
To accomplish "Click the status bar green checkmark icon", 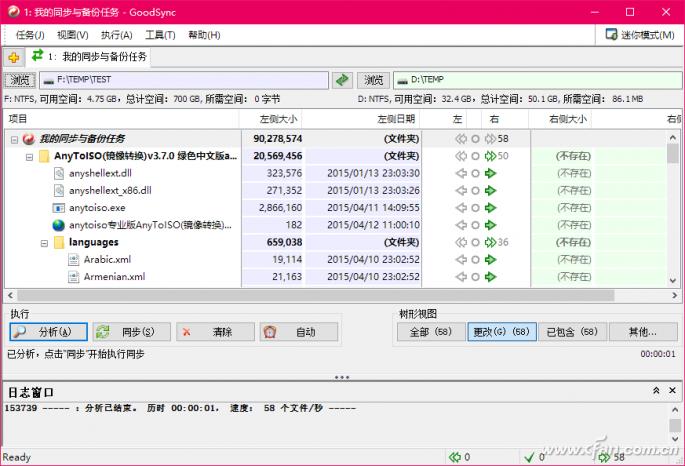I will click(x=529, y=457).
